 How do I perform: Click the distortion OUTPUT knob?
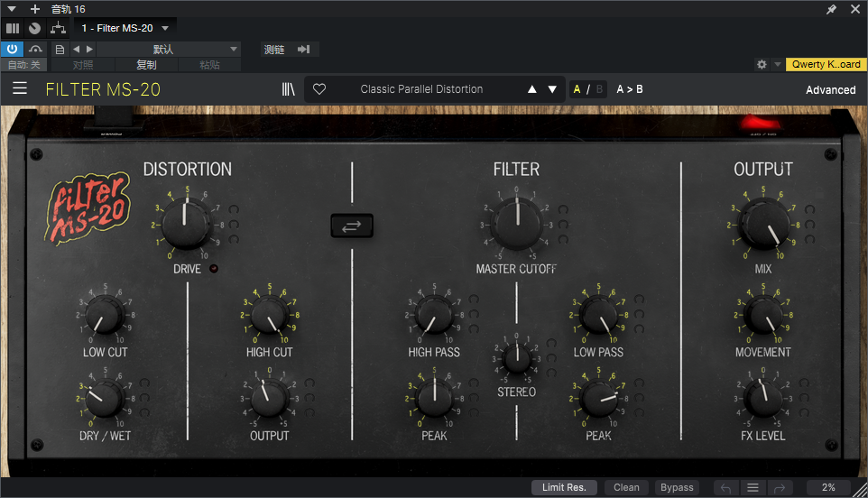(x=270, y=399)
